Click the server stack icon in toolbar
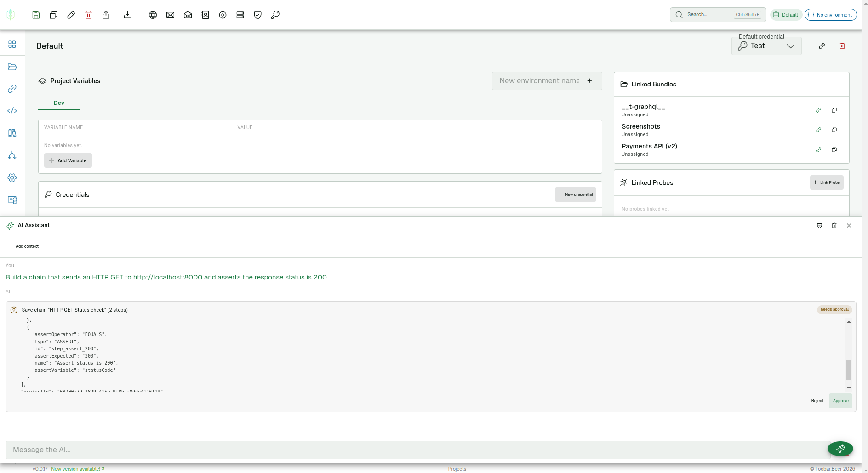 [x=240, y=15]
